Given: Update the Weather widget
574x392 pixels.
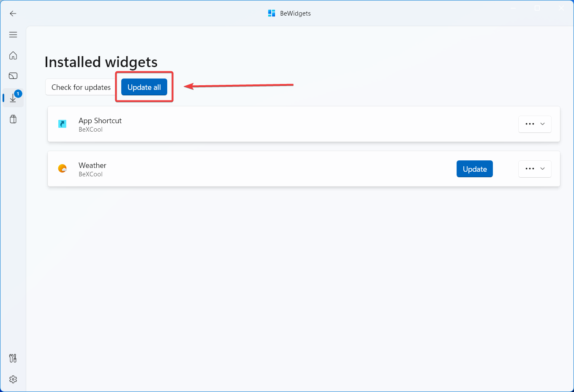Looking at the screenshot, I should click(474, 169).
